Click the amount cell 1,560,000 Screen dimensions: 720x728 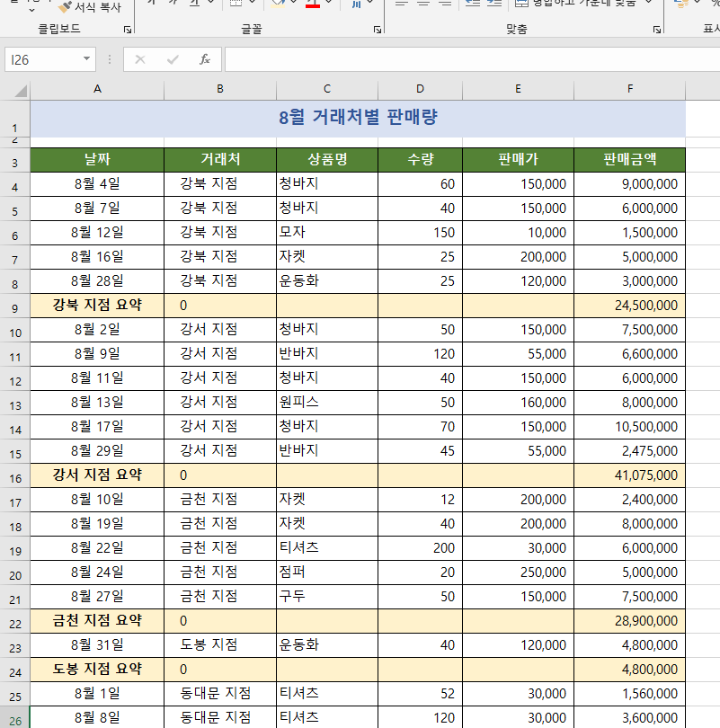pos(630,694)
